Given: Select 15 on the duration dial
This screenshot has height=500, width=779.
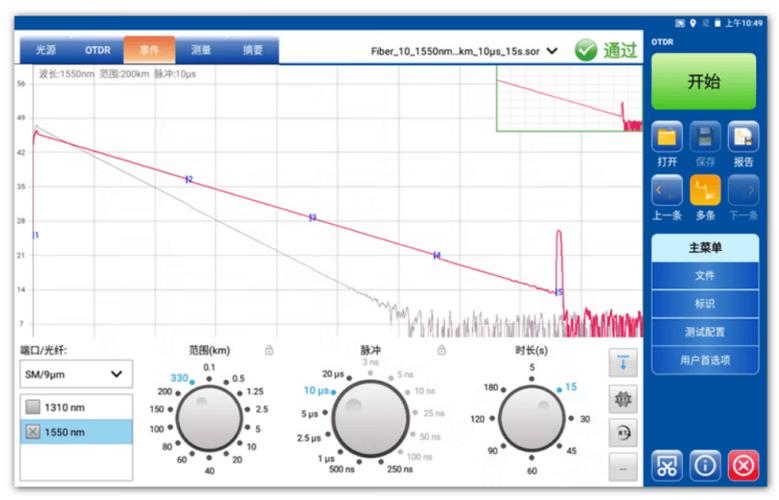Looking at the screenshot, I should click(570, 387).
